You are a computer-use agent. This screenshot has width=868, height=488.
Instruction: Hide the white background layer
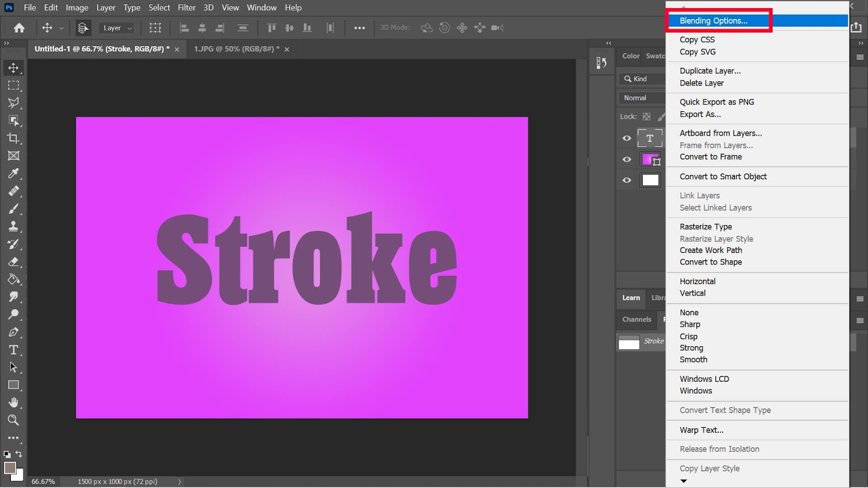tap(627, 180)
